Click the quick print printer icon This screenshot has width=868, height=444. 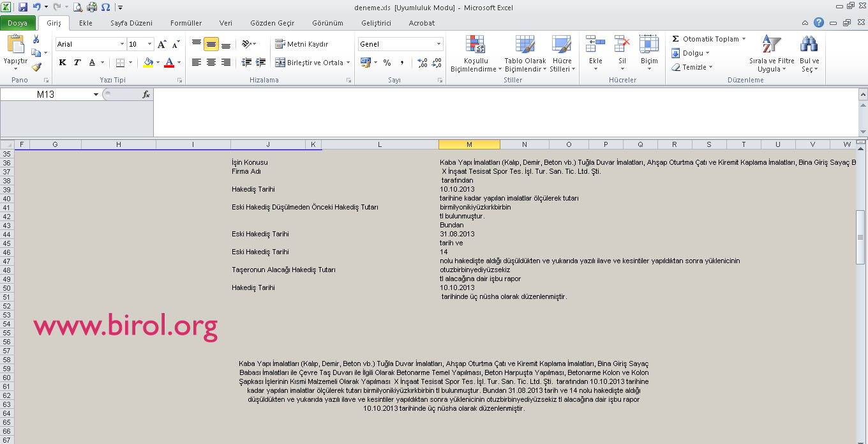coord(91,8)
